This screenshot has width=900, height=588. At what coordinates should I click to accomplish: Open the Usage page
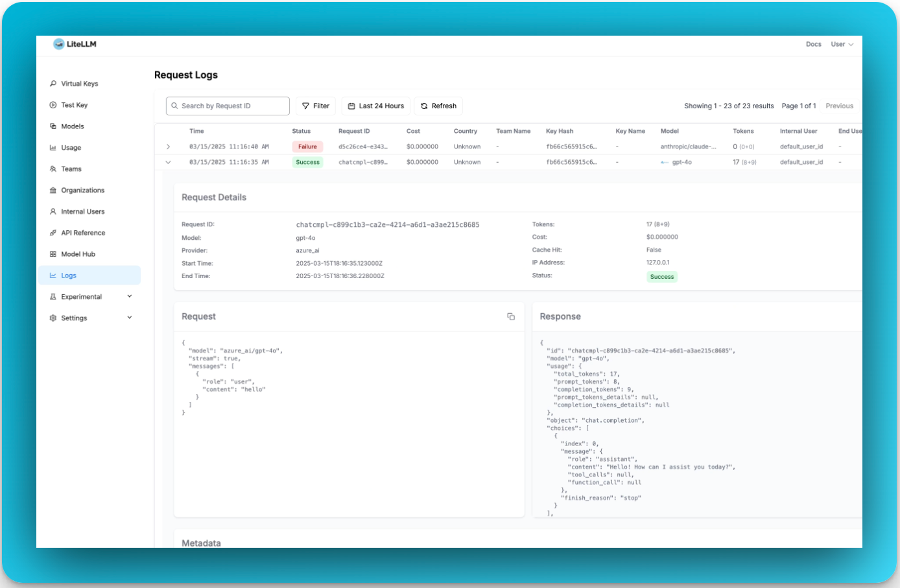click(x=71, y=148)
